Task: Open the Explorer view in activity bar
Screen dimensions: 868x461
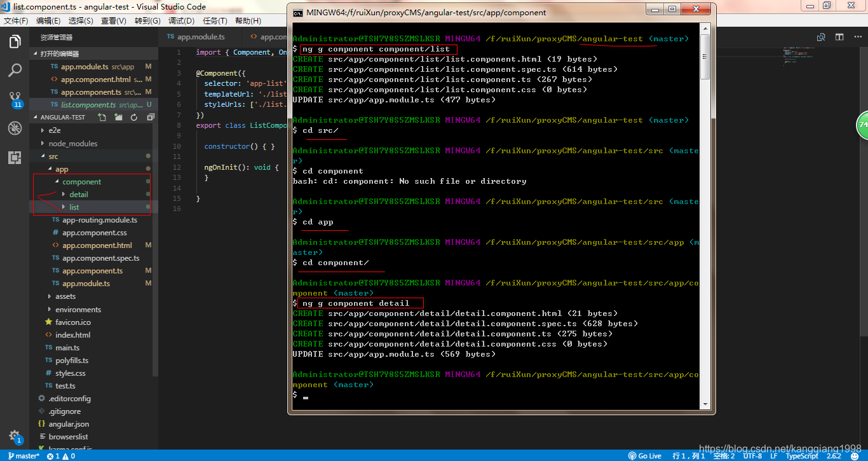Action: point(15,42)
